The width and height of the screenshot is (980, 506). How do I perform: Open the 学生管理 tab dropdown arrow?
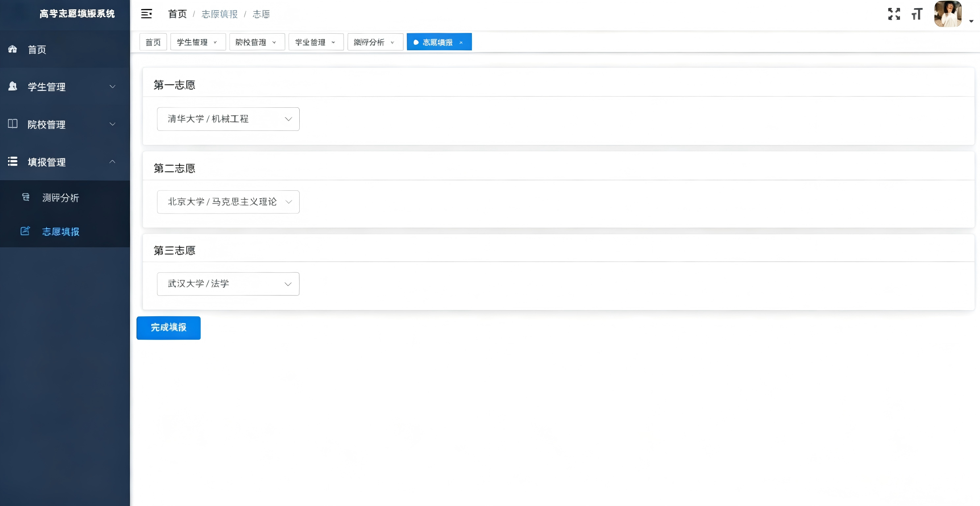pos(215,42)
